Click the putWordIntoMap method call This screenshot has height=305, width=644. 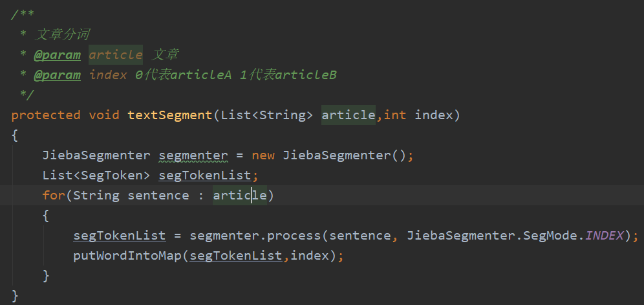point(127,256)
